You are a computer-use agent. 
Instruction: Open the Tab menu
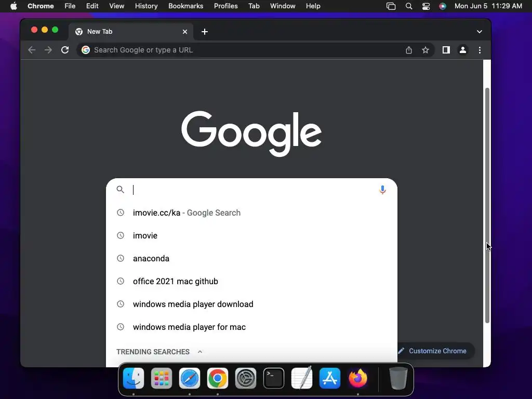click(x=254, y=6)
